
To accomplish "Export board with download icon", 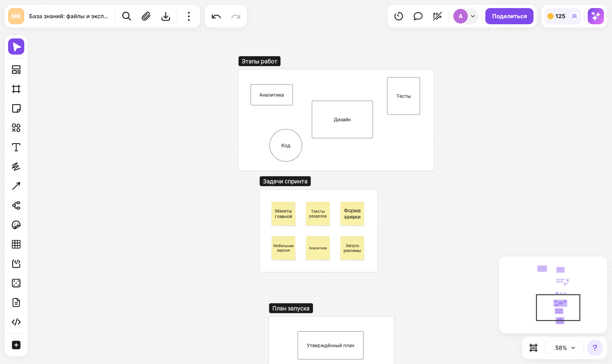I will tap(166, 16).
